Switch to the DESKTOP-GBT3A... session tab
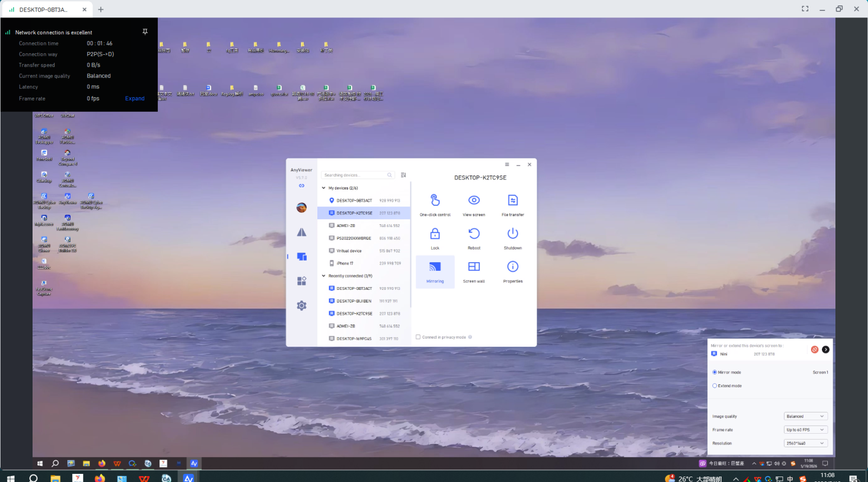Image resolution: width=868 pixels, height=482 pixels. (x=48, y=9)
